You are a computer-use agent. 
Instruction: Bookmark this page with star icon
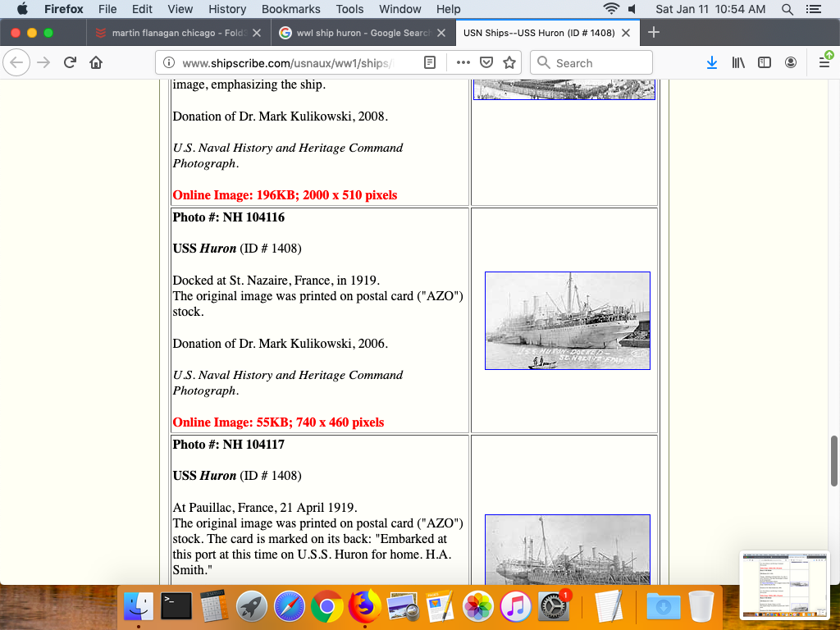[x=509, y=63]
